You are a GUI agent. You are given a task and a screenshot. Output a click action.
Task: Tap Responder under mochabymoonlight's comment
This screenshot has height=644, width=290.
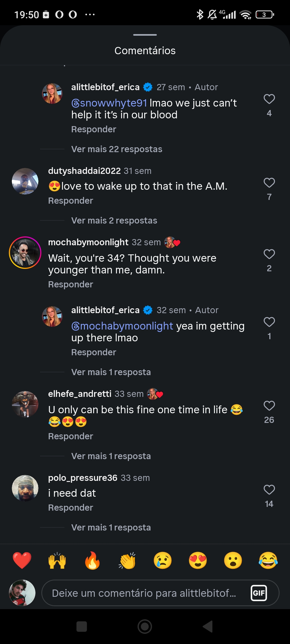(71, 284)
